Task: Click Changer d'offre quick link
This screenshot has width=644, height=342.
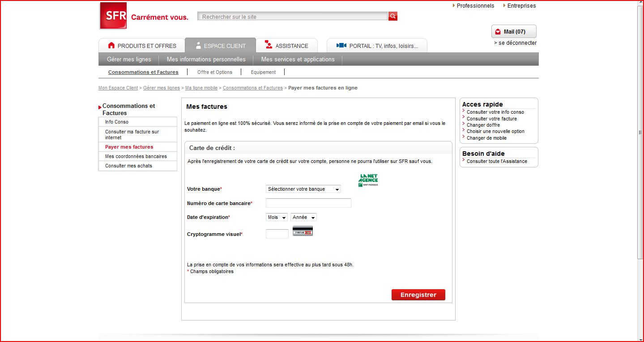Action: [483, 125]
